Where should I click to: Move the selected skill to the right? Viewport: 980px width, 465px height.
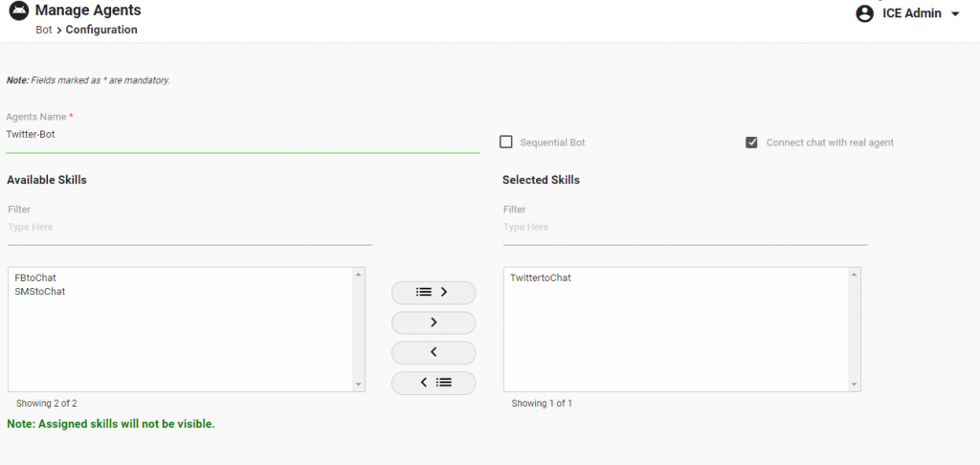pyautogui.click(x=434, y=322)
